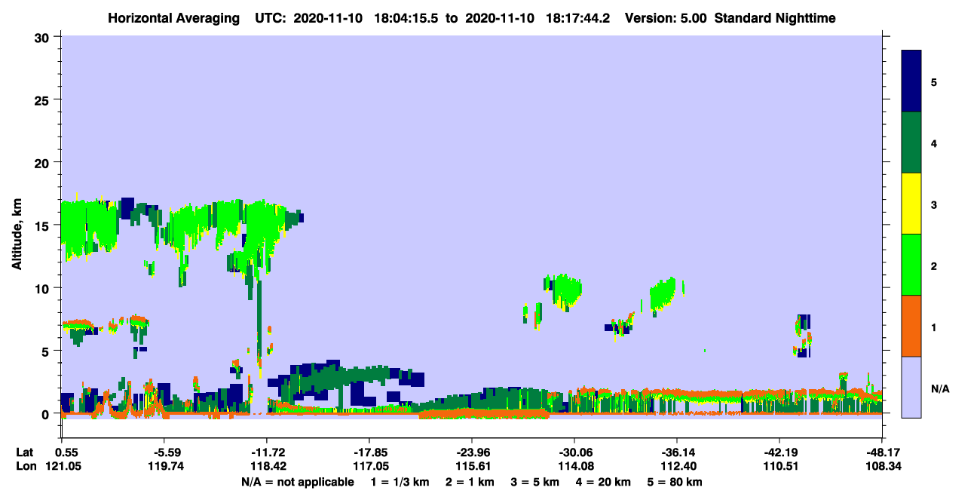The height and width of the screenshot is (503, 980).
Task: Click latitude value '-30.06'
Action: click(x=574, y=452)
